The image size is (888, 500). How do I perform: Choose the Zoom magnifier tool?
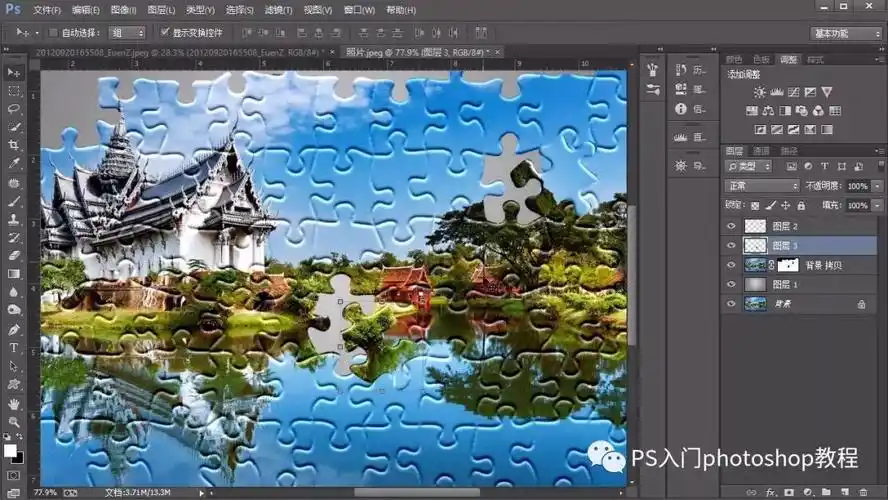[14, 421]
